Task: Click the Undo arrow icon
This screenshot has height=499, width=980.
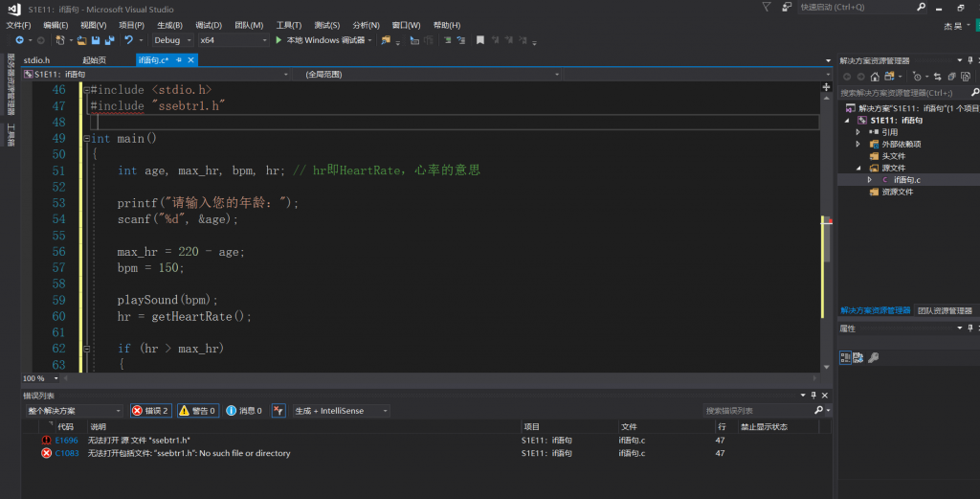Action: tap(129, 40)
